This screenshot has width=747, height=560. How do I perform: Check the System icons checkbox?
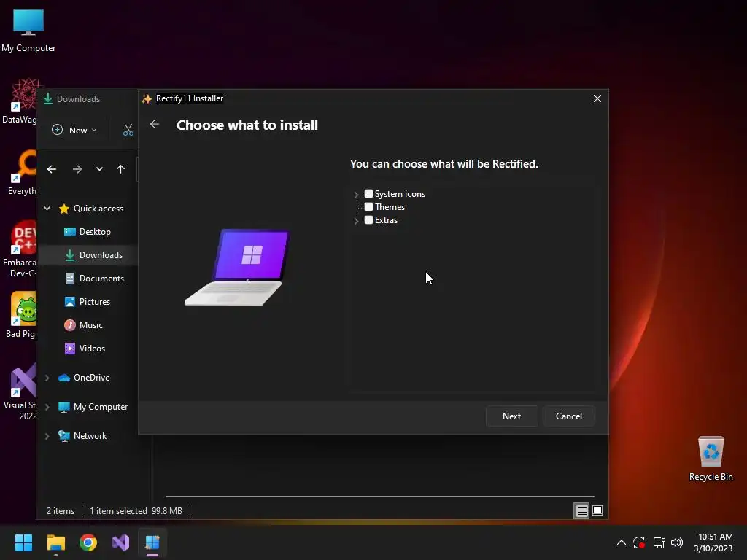[x=368, y=194]
